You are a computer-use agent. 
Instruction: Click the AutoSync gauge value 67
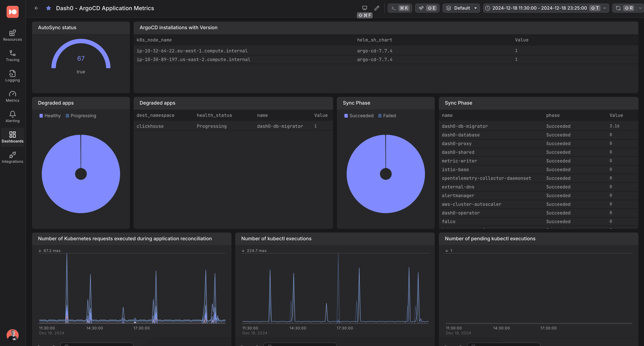[x=81, y=58]
